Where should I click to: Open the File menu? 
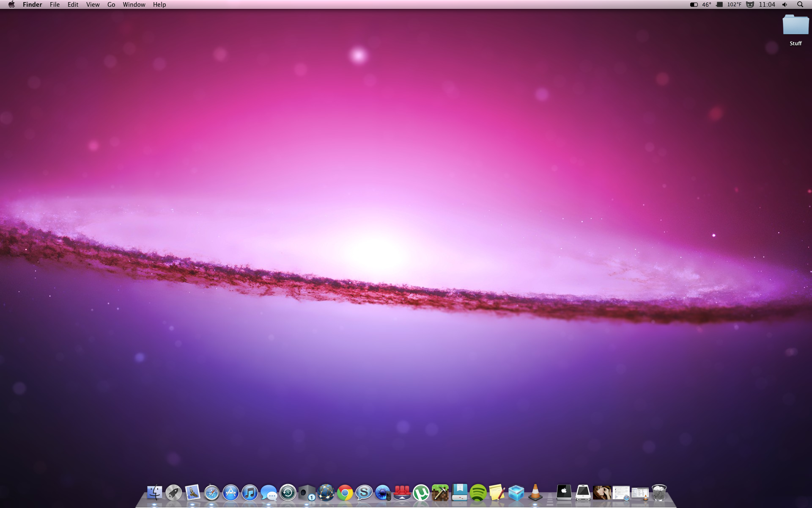(x=55, y=5)
